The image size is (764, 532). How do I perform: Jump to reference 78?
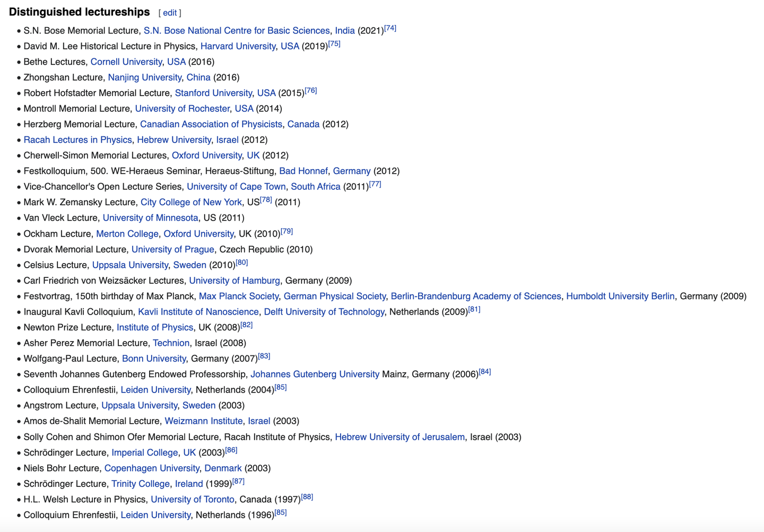(x=266, y=199)
